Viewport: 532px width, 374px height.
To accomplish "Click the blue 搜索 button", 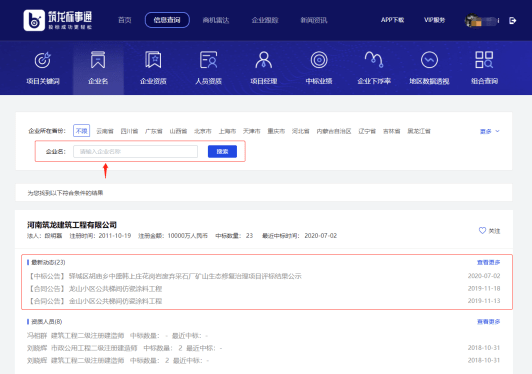I will [x=222, y=151].
